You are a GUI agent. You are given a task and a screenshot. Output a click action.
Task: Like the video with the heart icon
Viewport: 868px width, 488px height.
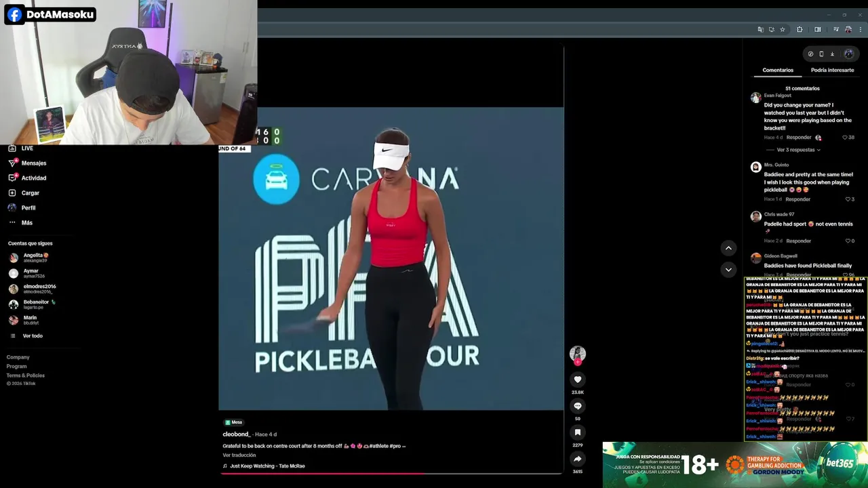point(578,380)
